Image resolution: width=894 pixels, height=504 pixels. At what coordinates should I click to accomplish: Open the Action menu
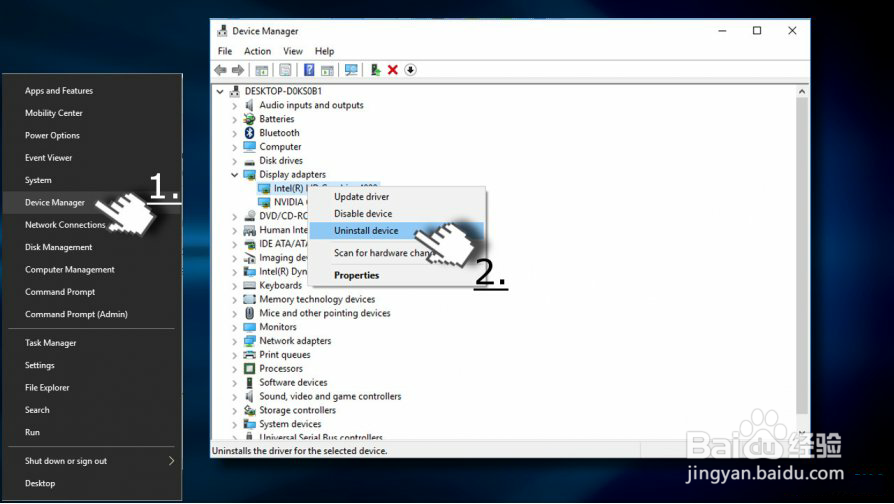pos(257,51)
